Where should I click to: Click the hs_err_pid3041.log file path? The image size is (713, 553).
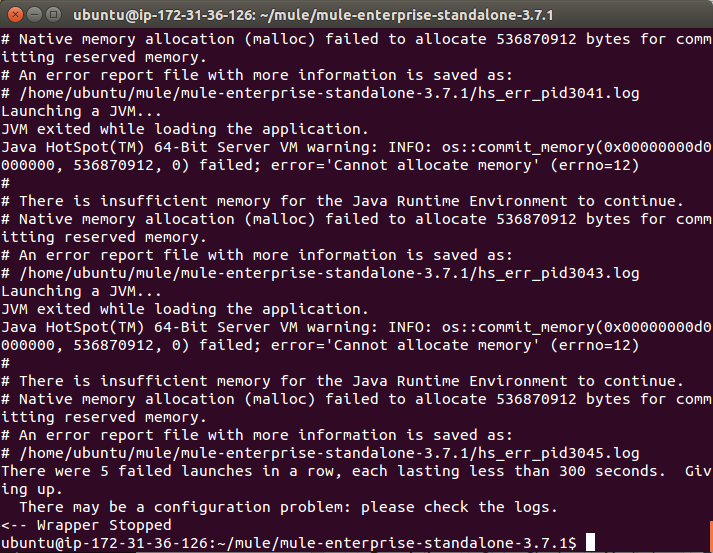tap(329, 93)
